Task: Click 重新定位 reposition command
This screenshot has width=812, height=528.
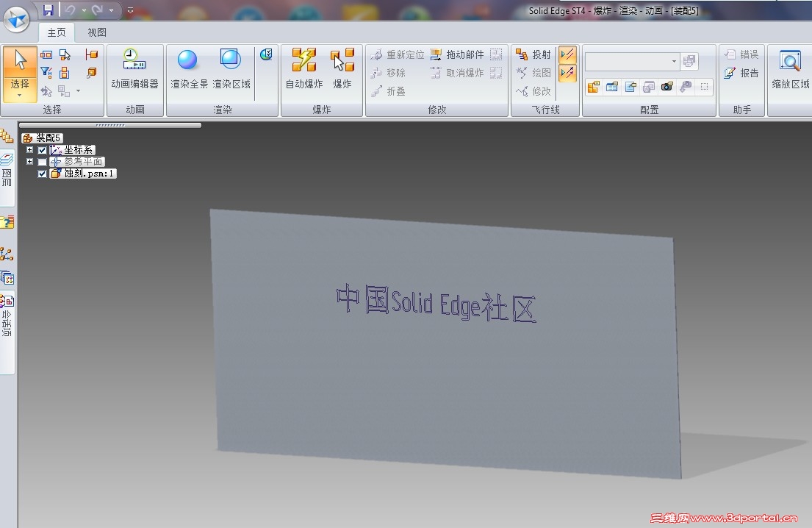Action: point(398,54)
